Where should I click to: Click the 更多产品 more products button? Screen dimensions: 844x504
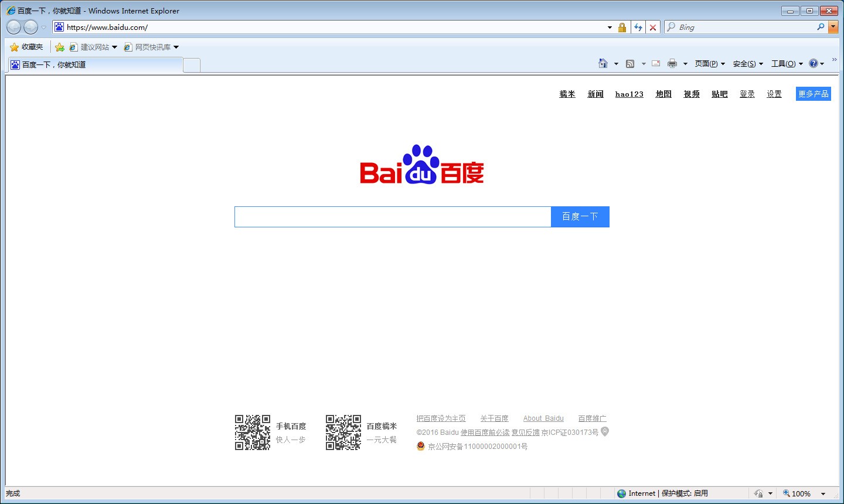[x=814, y=94]
